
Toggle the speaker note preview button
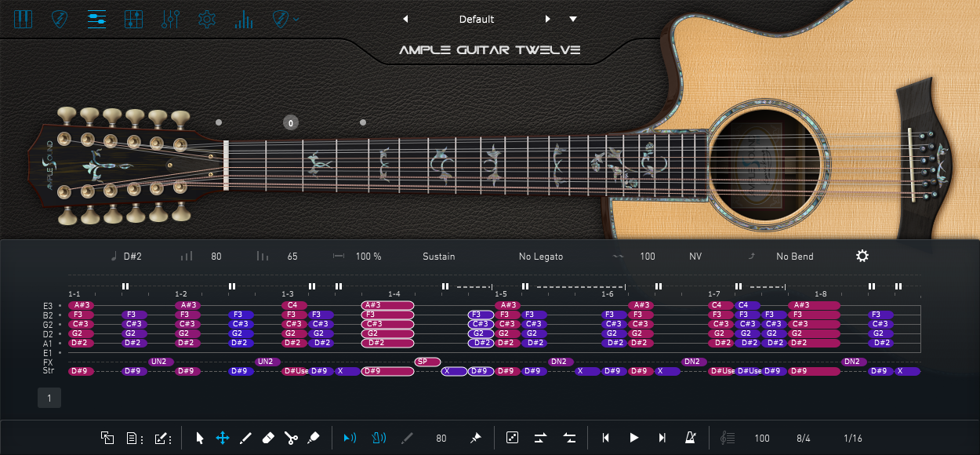(x=350, y=438)
